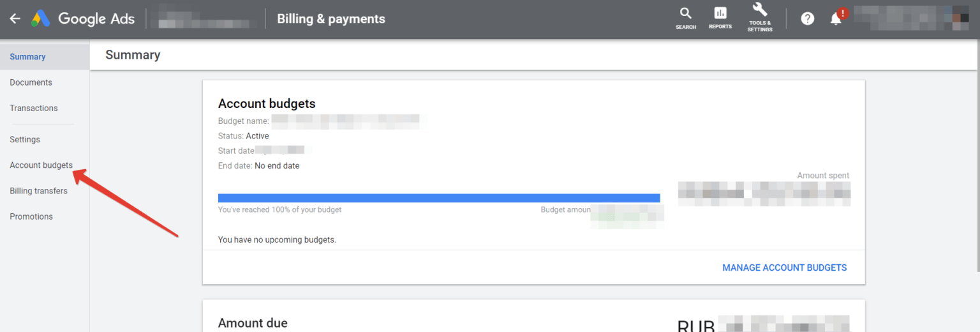Viewport: 980px width, 332px height.
Task: Go to Transactions page
Action: tap(34, 108)
